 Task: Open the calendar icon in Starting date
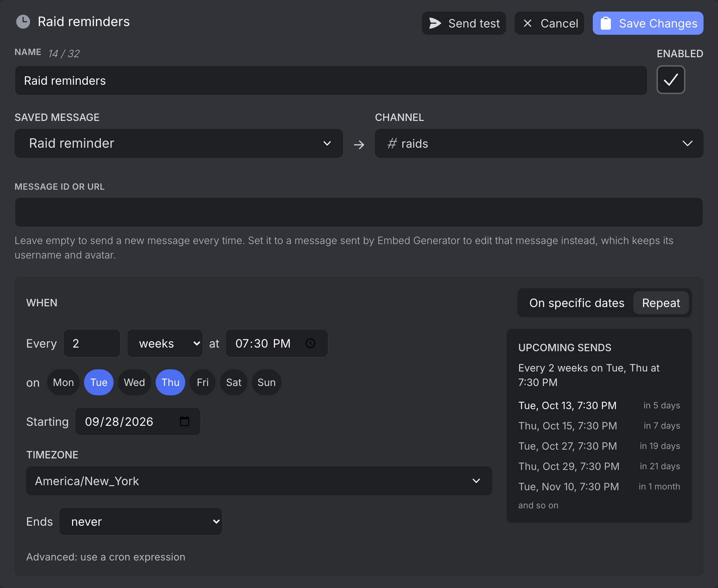point(185,421)
